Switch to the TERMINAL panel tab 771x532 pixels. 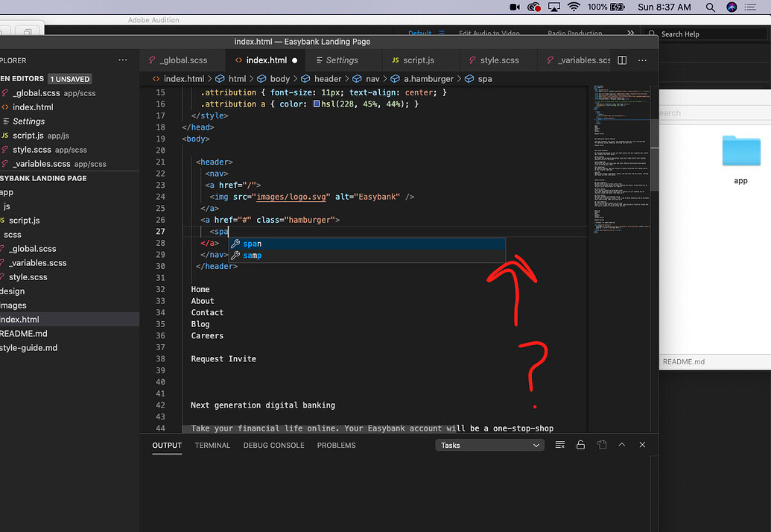pos(212,445)
